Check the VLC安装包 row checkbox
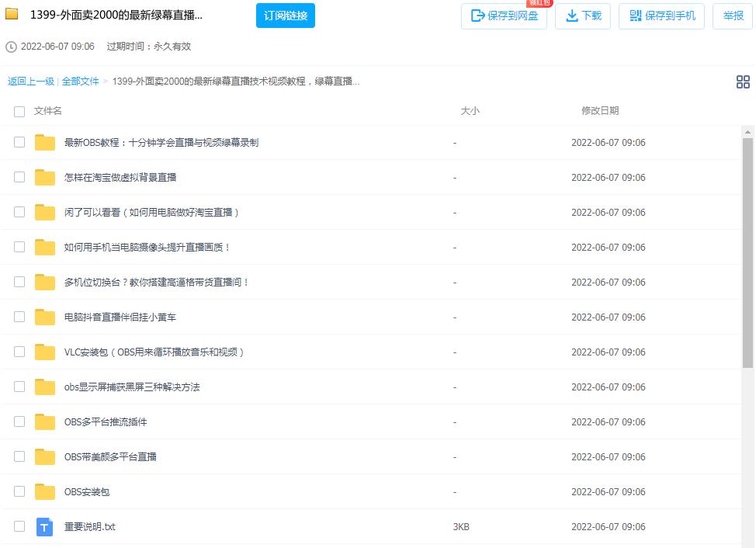756x548 pixels. pyautogui.click(x=19, y=352)
